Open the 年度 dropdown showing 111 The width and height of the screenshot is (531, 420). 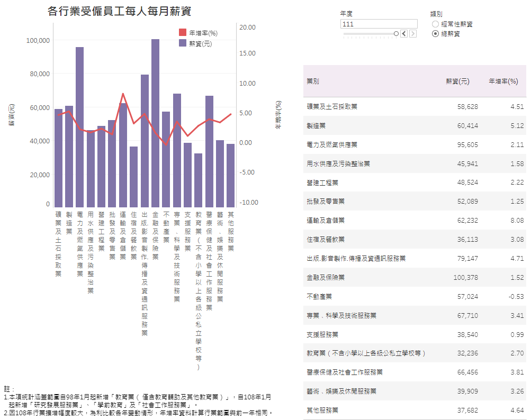379,24
